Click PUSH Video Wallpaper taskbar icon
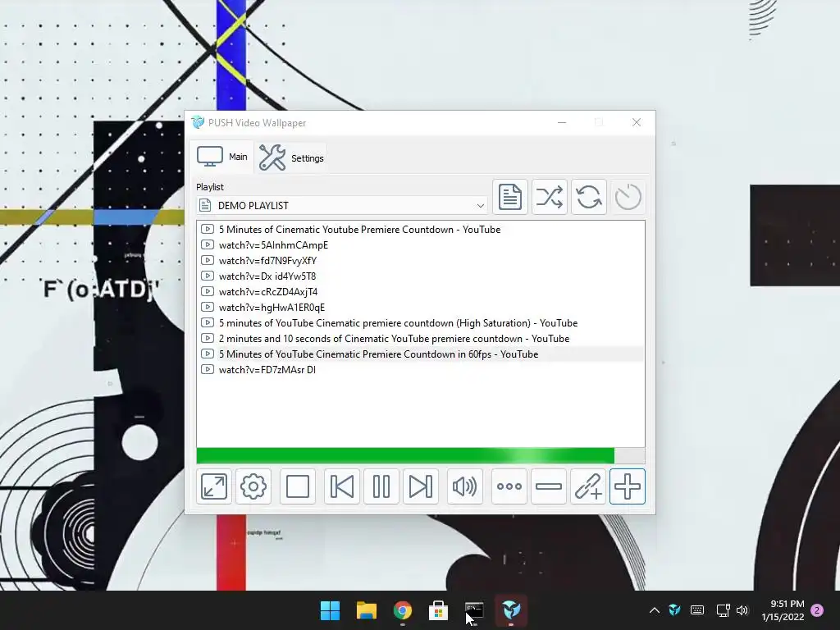Viewport: 840px width, 630px height. pyautogui.click(x=511, y=610)
